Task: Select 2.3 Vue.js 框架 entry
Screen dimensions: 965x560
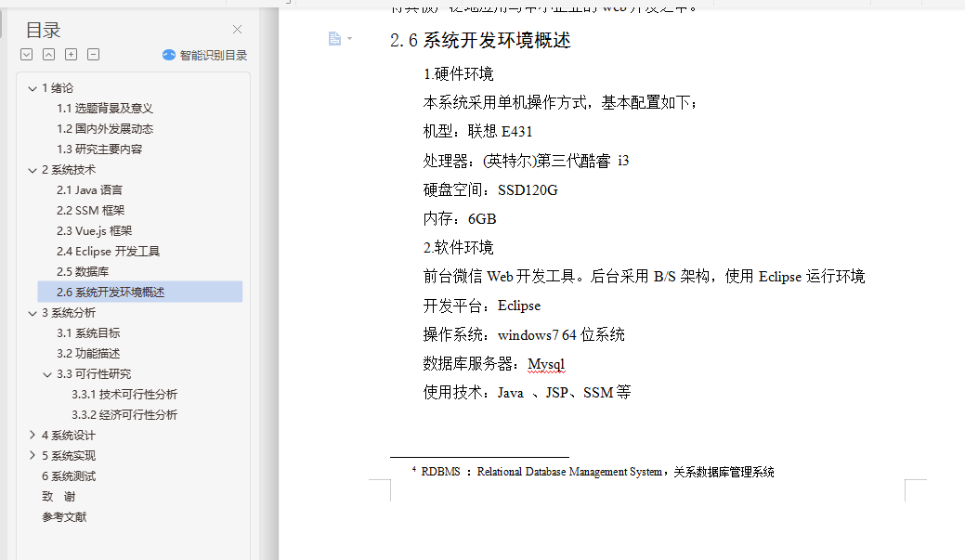Action: 94,230
